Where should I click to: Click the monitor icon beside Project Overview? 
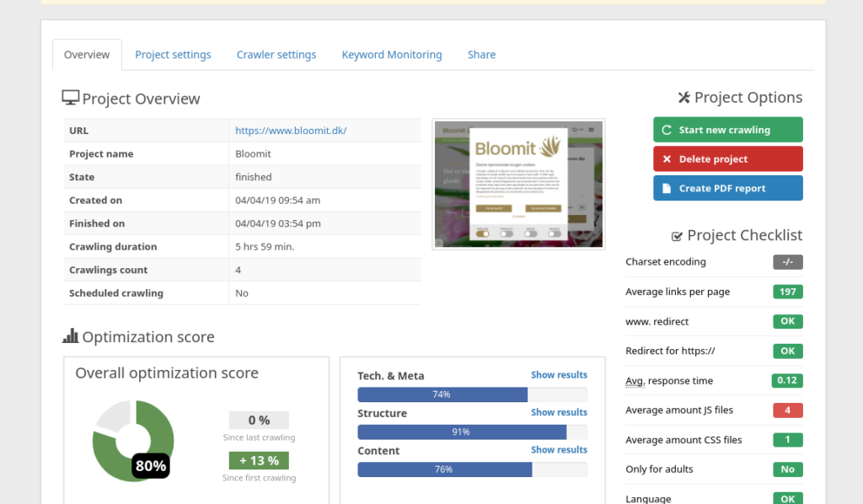(71, 98)
